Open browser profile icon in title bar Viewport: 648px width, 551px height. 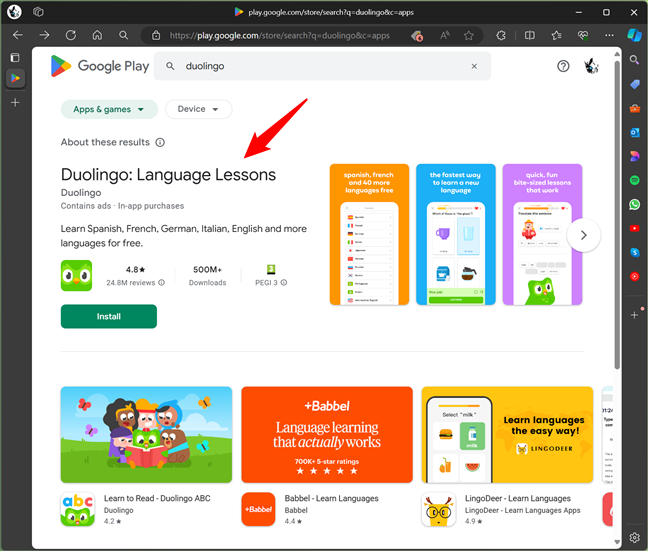(14, 12)
